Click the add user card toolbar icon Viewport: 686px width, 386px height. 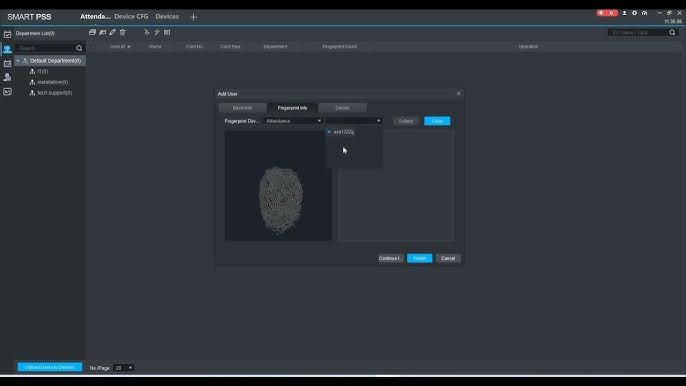pos(92,32)
